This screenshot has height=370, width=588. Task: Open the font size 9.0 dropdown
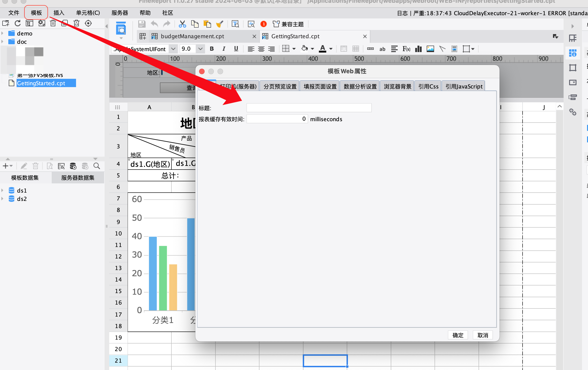200,49
